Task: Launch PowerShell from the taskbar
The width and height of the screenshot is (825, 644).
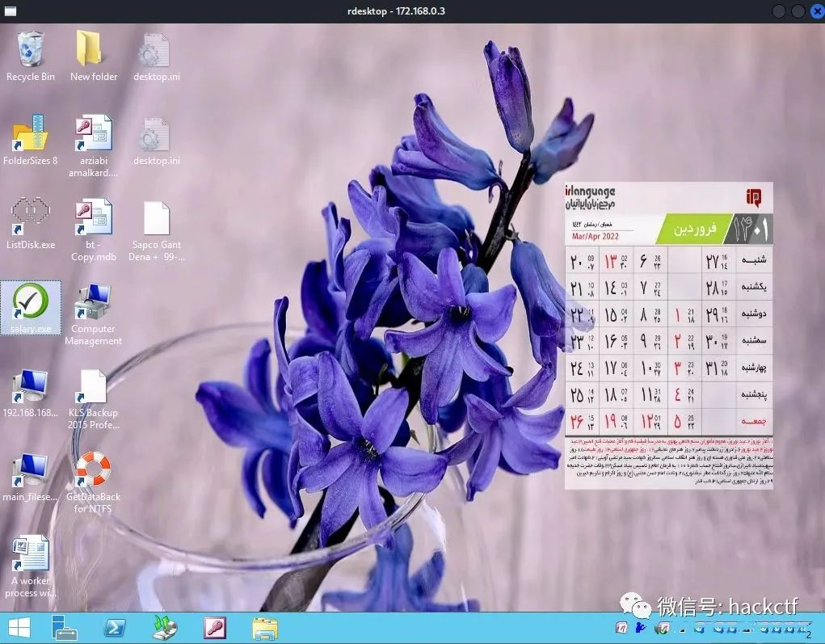Action: pyautogui.click(x=115, y=628)
